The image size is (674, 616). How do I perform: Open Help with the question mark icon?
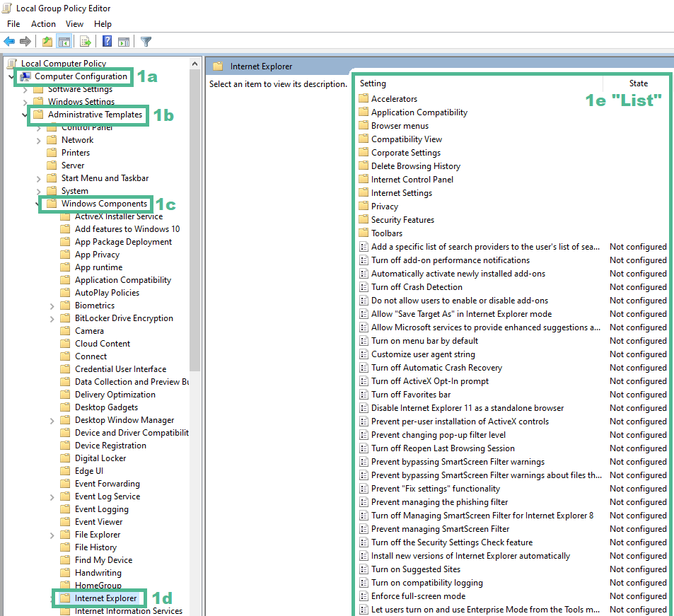pos(107,42)
